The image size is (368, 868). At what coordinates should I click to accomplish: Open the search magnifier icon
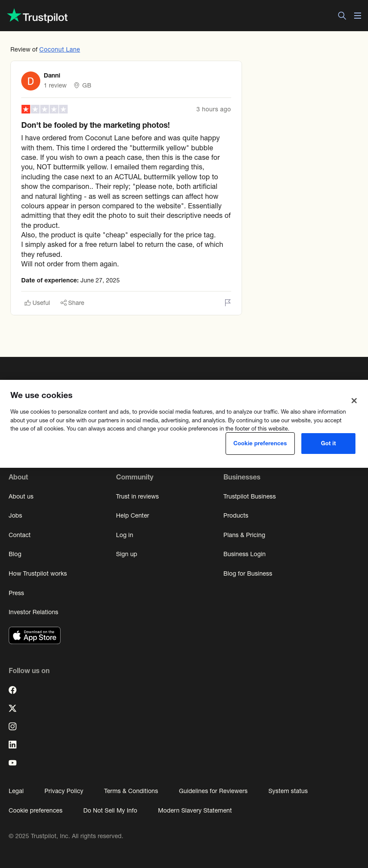pyautogui.click(x=342, y=16)
